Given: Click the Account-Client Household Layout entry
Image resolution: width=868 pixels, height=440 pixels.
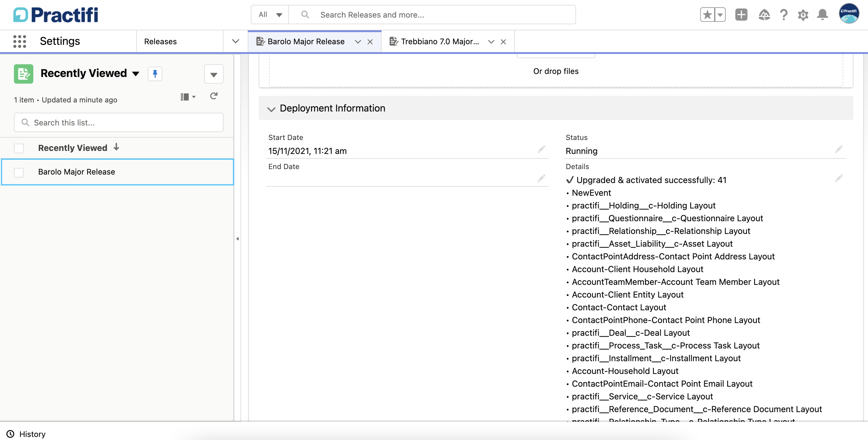Looking at the screenshot, I should point(637,269).
